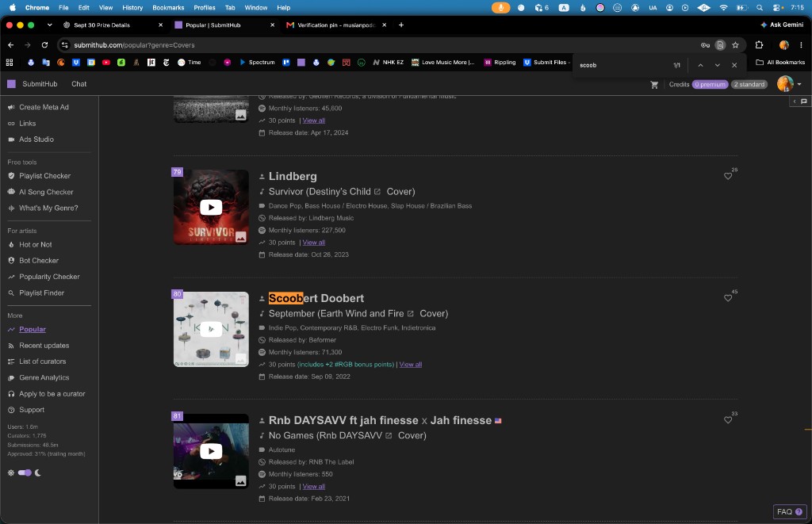Open Chat in top navigation
Image resolution: width=812 pixels, height=524 pixels.
pos(79,84)
